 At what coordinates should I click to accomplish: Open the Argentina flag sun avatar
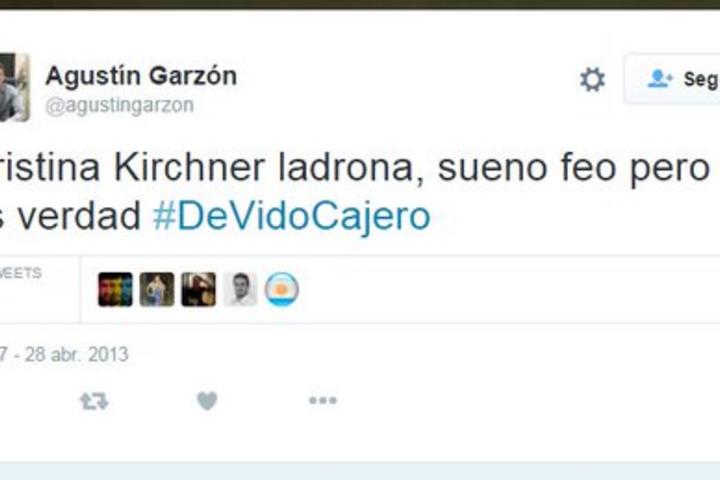281,289
